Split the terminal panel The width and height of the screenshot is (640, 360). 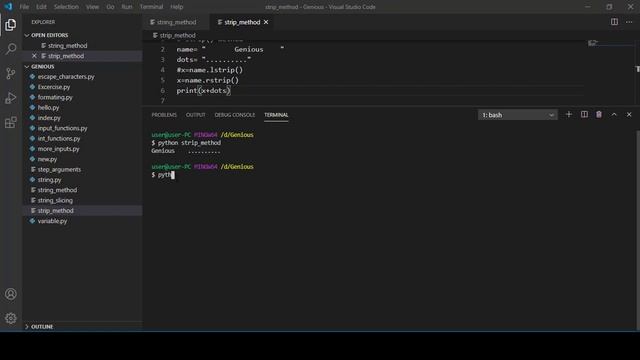(584, 115)
